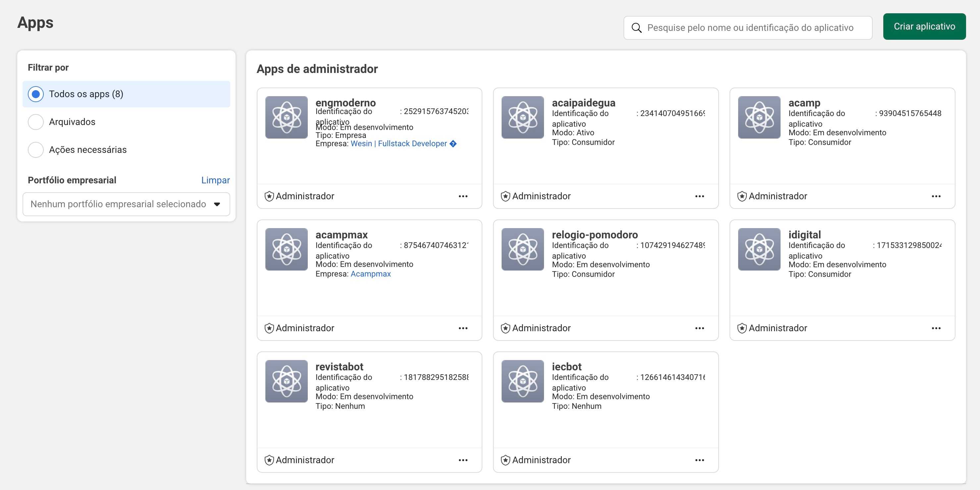The image size is (980, 490).
Task: Open the Portfólio empresarial dropdown
Action: pos(126,204)
